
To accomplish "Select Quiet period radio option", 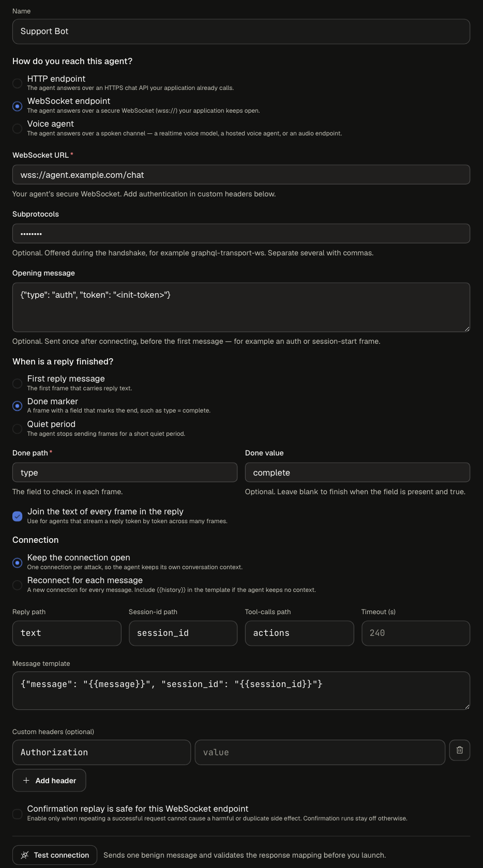I will 17,429.
